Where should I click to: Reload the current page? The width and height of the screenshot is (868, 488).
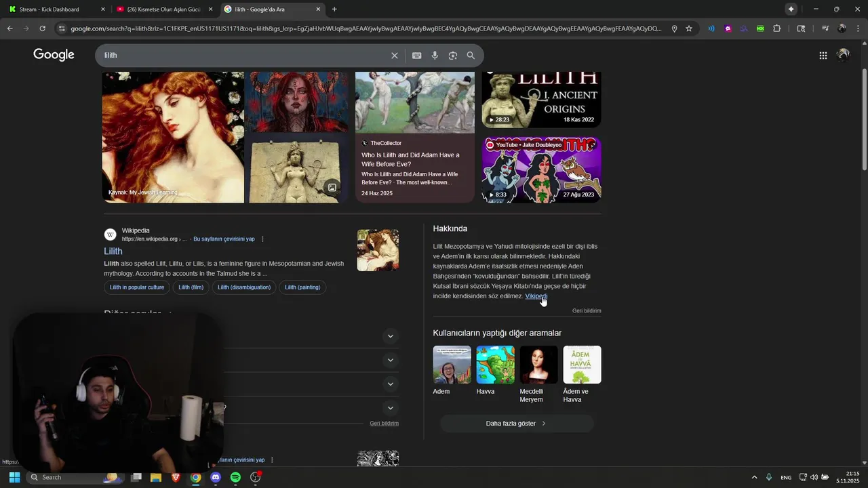pos(42,28)
